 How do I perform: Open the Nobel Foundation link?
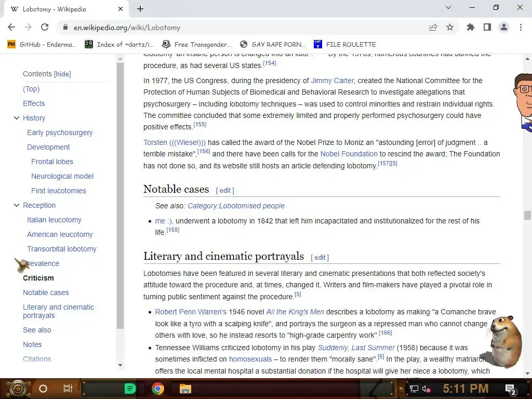click(x=349, y=154)
